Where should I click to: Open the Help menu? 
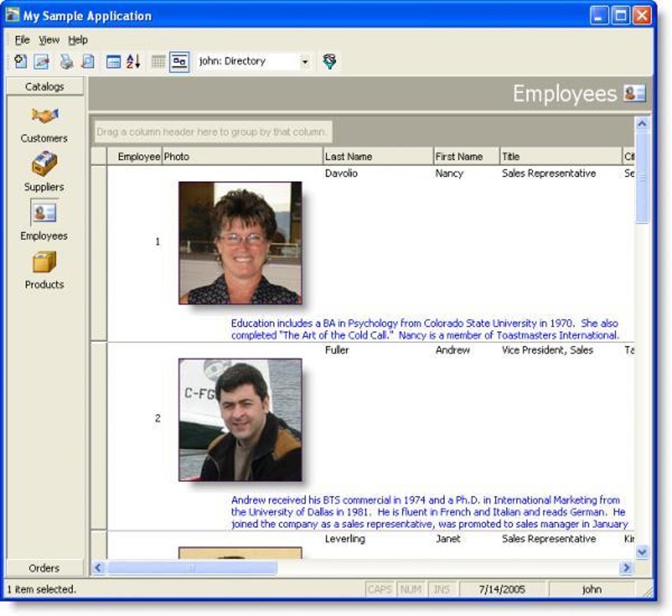click(x=78, y=40)
